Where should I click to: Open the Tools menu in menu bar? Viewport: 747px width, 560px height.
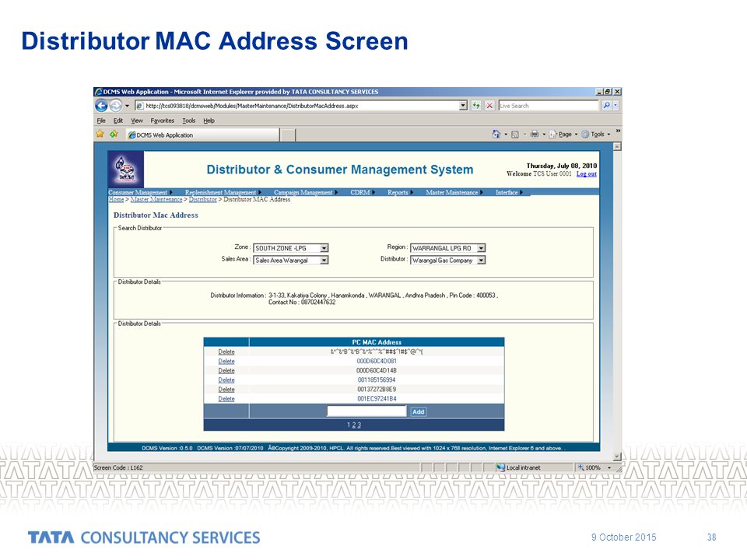(x=188, y=121)
